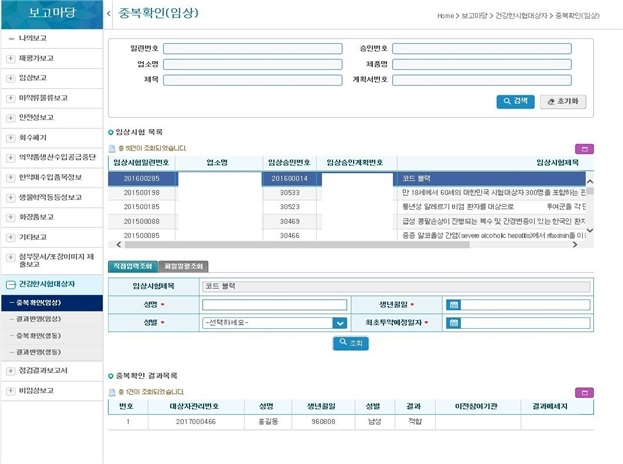The width and height of the screenshot is (623, 464).
Task: Select the trial row 201600285
Action: 347,178
